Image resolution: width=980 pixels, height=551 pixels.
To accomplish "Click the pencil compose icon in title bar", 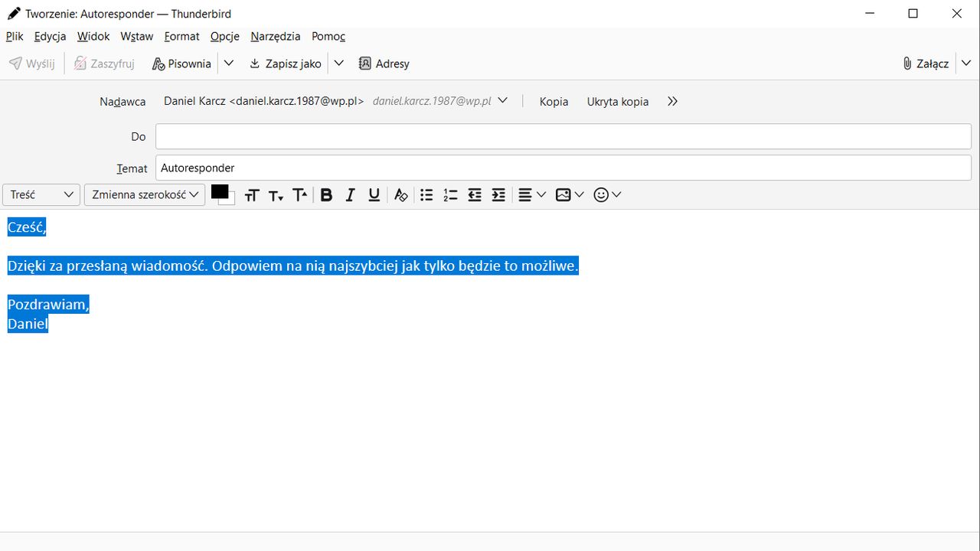I will pos(14,13).
